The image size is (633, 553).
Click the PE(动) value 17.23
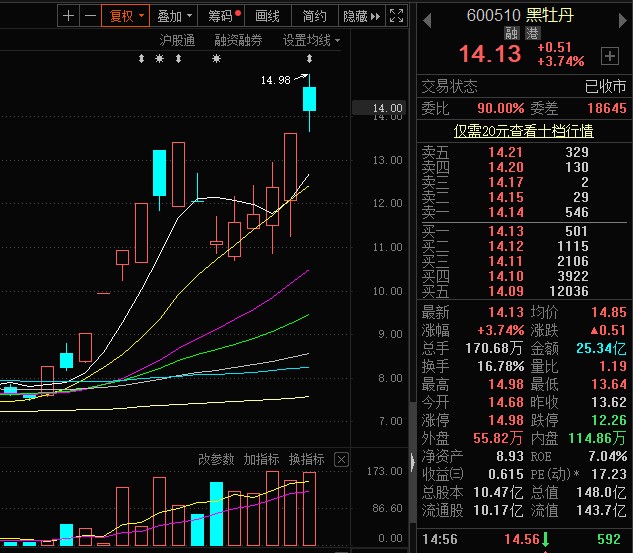tap(609, 474)
